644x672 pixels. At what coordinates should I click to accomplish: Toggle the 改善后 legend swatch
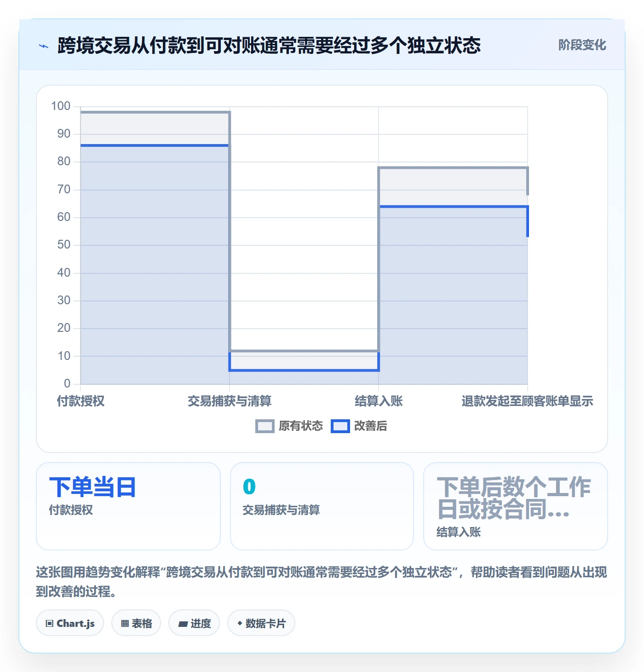[340, 426]
